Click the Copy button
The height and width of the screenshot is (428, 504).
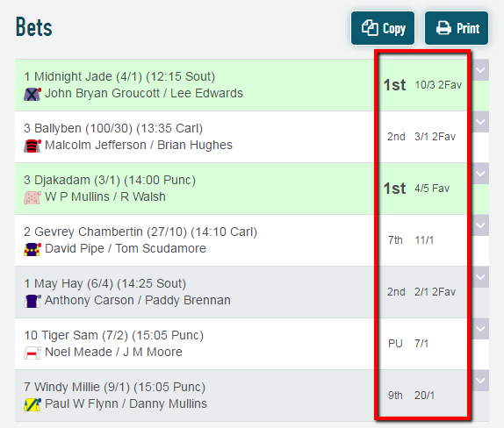click(383, 28)
